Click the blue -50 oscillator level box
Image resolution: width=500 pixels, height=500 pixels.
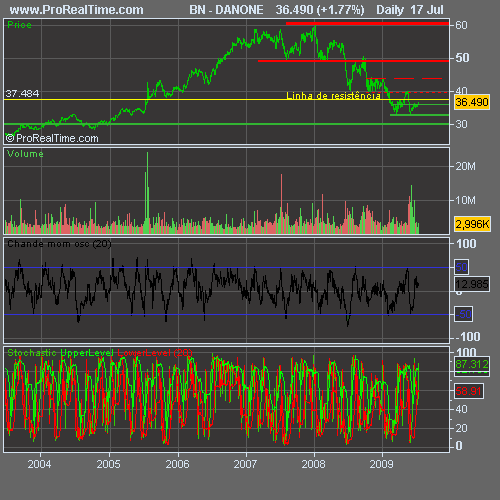(x=463, y=314)
